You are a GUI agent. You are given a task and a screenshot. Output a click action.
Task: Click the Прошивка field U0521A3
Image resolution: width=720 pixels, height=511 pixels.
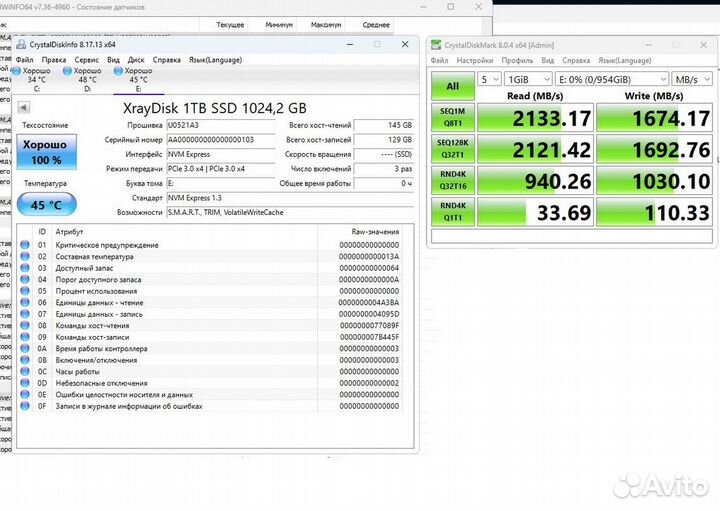pyautogui.click(x=220, y=125)
